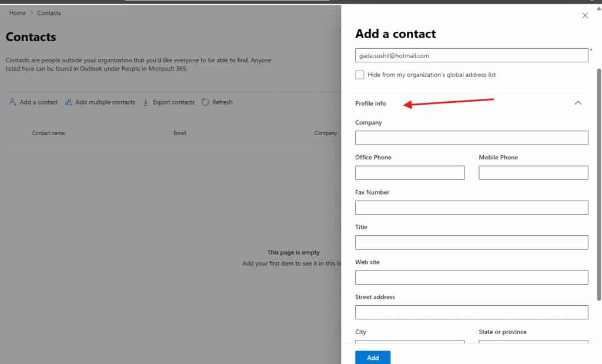Viewport: 602px width, 364px height.
Task: Close the Add a contact panel
Action: (x=585, y=15)
